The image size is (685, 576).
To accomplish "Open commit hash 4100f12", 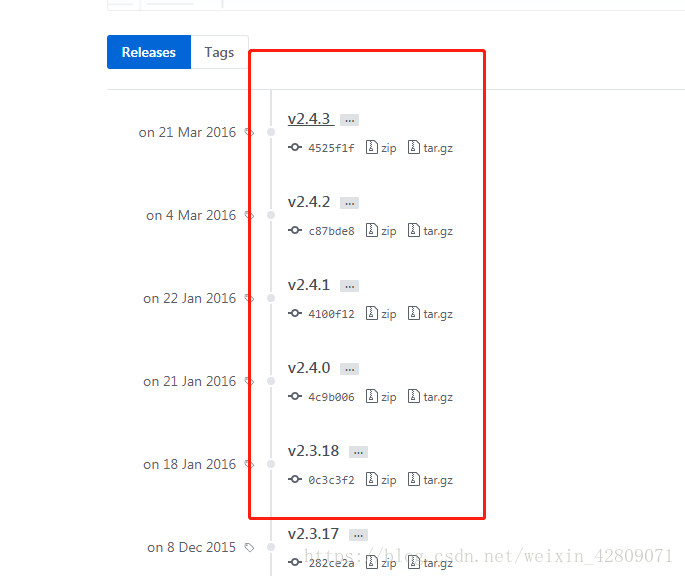I will 331,314.
